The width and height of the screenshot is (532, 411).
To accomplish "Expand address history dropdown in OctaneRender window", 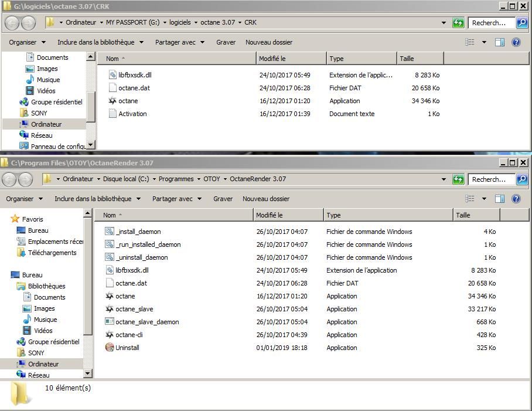I will point(444,179).
